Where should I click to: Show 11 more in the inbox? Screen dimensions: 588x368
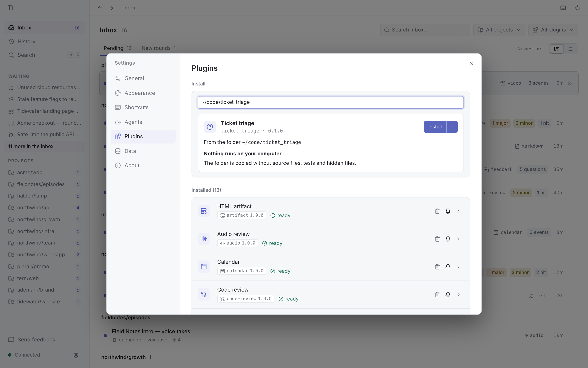pyautogui.click(x=45, y=146)
